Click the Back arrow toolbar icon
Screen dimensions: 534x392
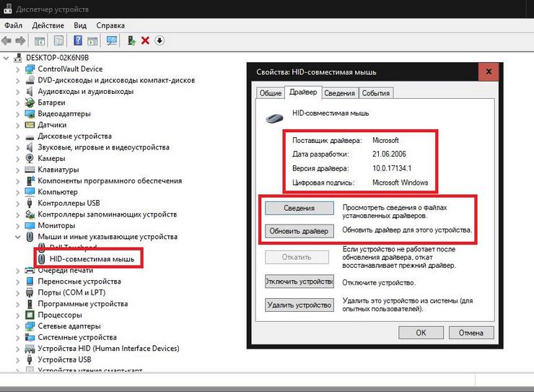(6, 41)
